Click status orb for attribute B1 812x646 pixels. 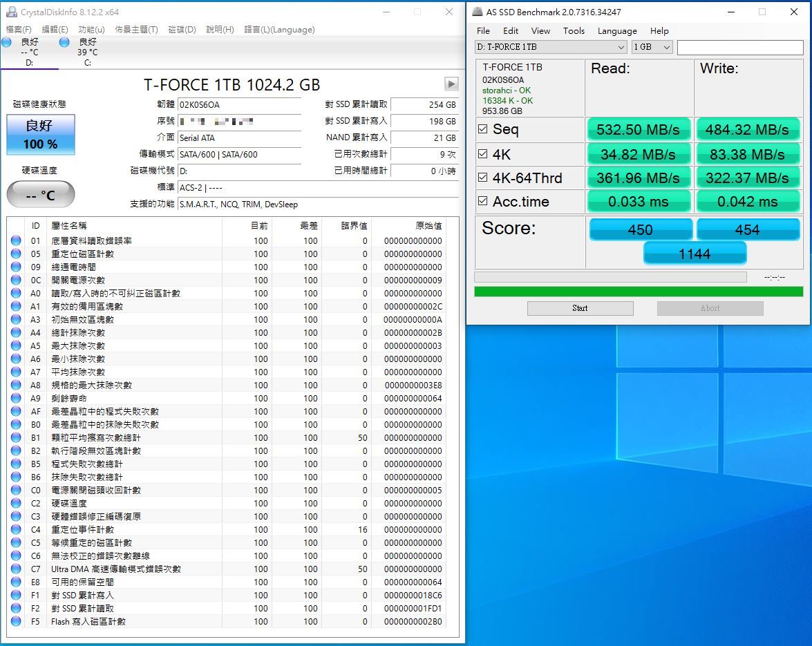click(x=16, y=437)
